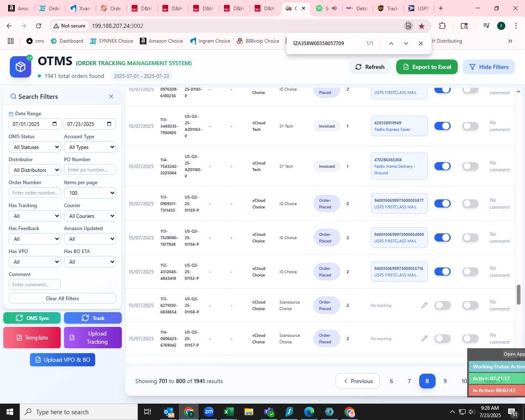Open the browser apps grid icon

(x=11, y=41)
